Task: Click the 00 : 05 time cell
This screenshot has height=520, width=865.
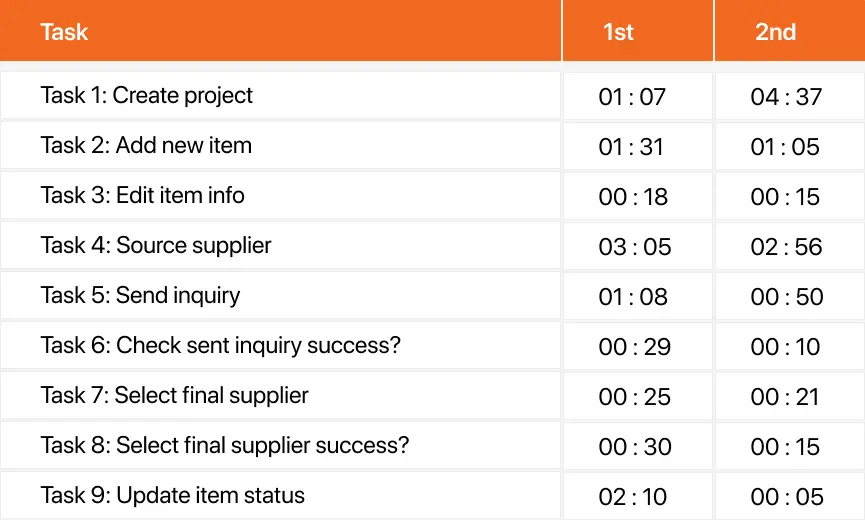Action: pos(790,496)
